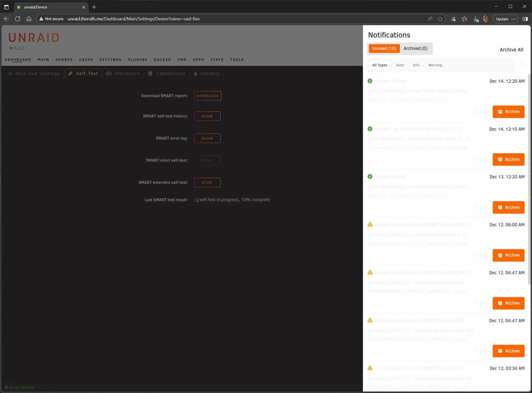Screen dimensions: 532x393
Task: Open the Settings menu
Action: pyautogui.click(x=110, y=60)
